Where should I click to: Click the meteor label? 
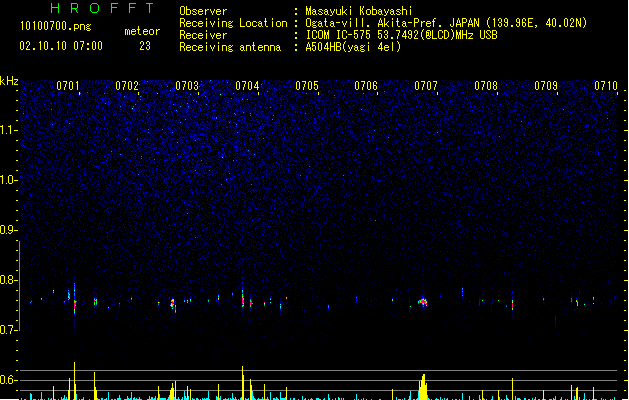tap(142, 31)
